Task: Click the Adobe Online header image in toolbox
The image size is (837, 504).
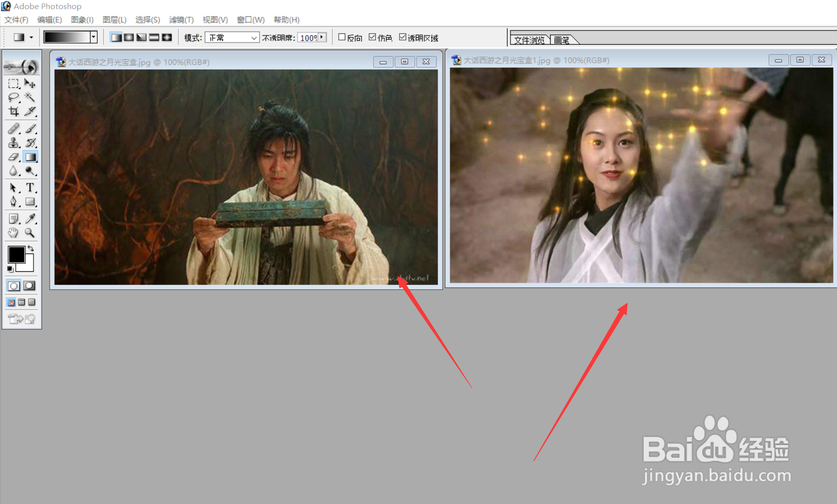Action: pyautogui.click(x=21, y=66)
